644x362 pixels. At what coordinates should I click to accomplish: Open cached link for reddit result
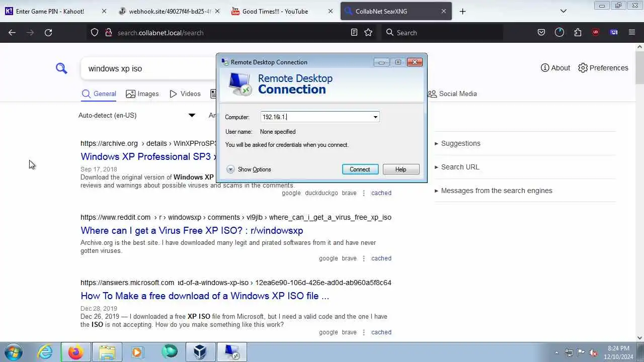(x=381, y=258)
